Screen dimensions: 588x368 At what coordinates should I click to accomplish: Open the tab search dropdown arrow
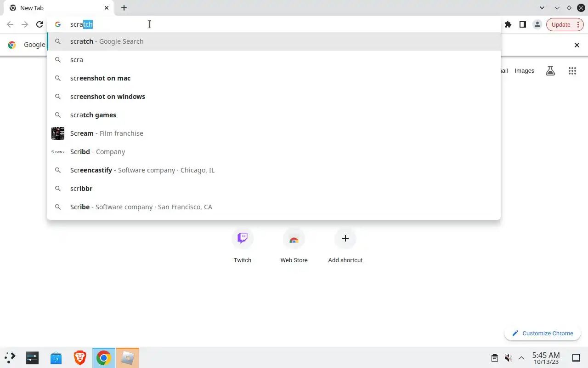(x=542, y=8)
